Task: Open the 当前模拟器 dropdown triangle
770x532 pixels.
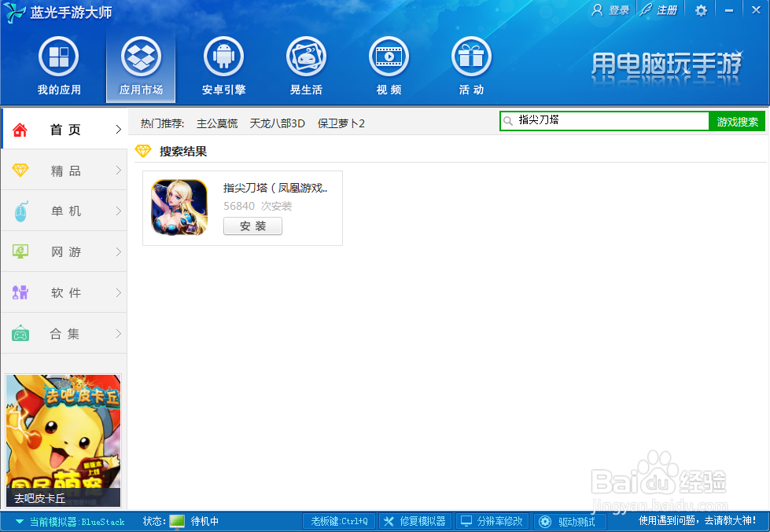Action: pyautogui.click(x=20, y=521)
